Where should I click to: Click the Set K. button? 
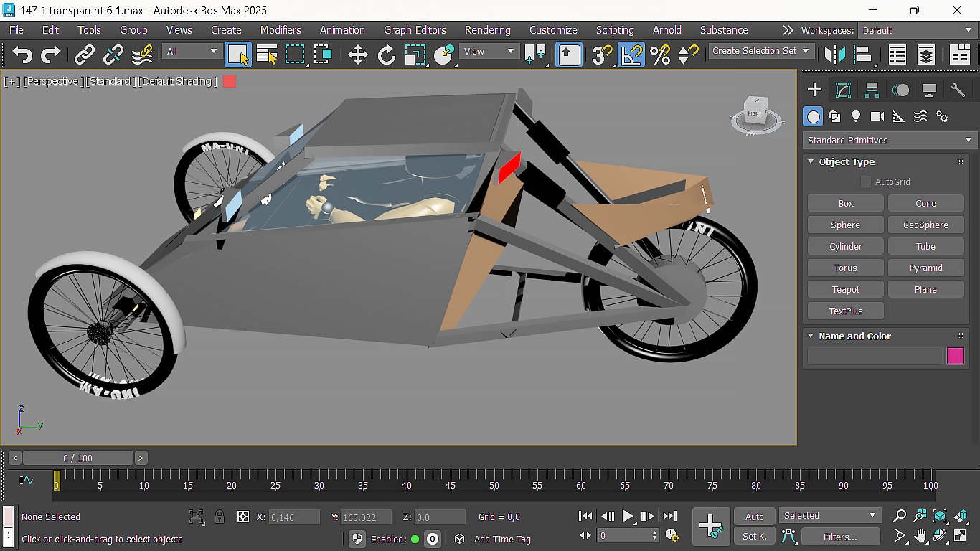[755, 537]
